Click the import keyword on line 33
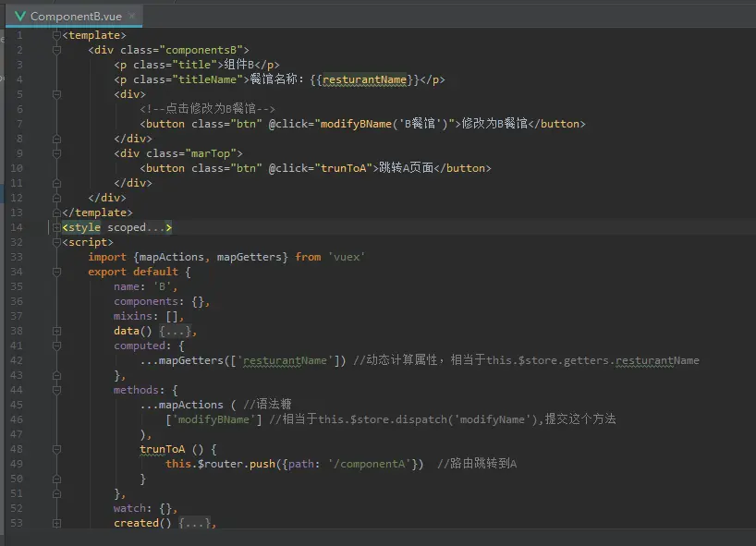Viewport: 756px width, 546px height. pyautogui.click(x=107, y=257)
